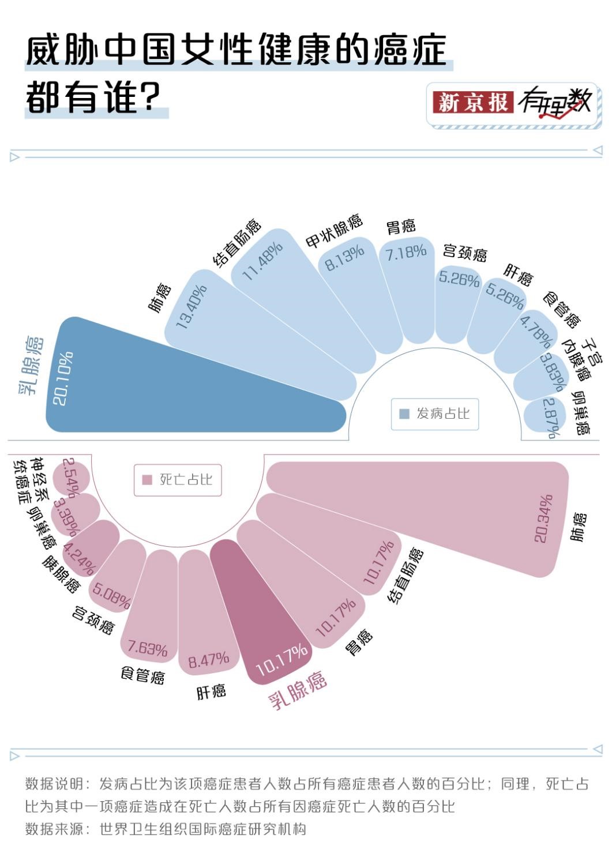This screenshot has width=612, height=868.
Task: Click the triangle arrow right of the bottom divider
Action: pyautogui.click(x=598, y=749)
